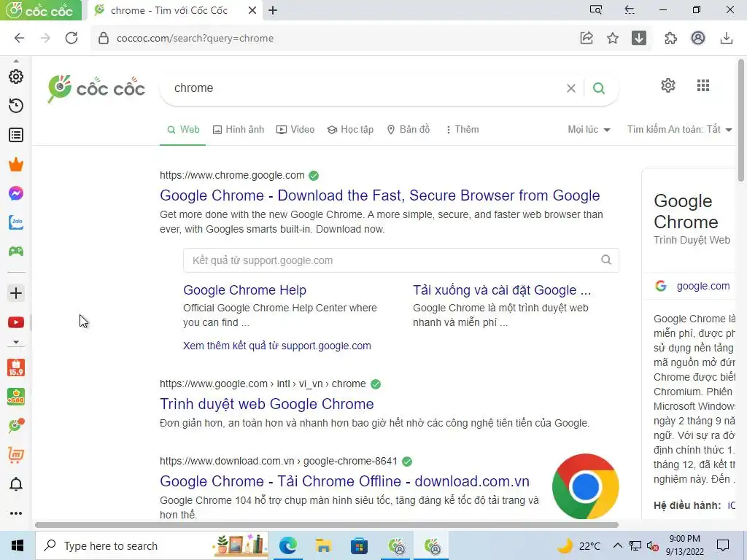Bookmark this page with the star icon
The width and height of the screenshot is (747, 560).
click(x=613, y=38)
